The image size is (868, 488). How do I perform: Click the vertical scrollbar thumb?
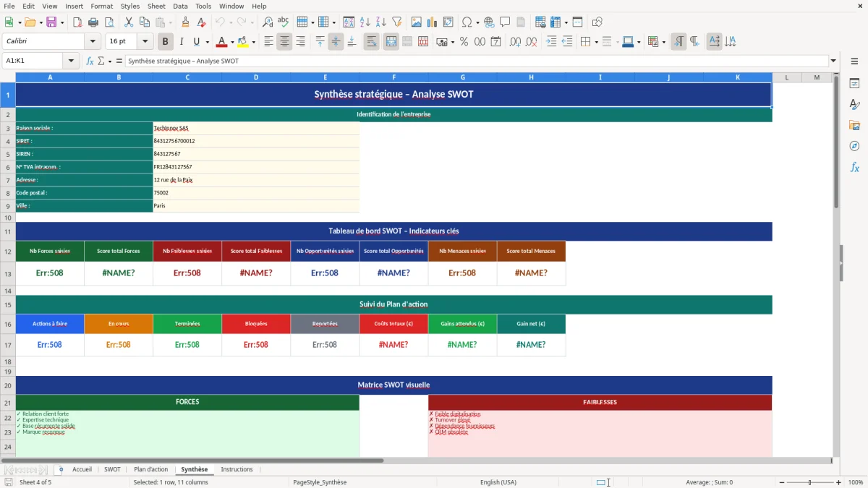click(837, 142)
